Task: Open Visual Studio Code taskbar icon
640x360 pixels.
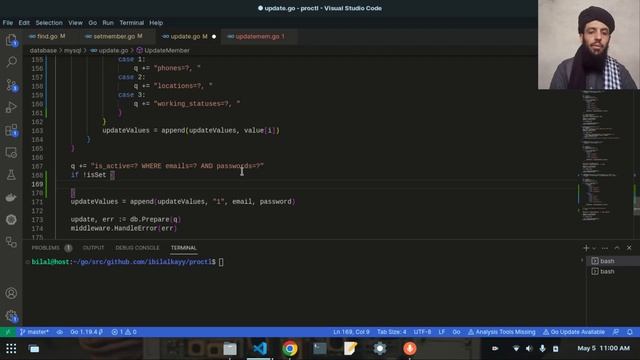Action: (x=260, y=349)
